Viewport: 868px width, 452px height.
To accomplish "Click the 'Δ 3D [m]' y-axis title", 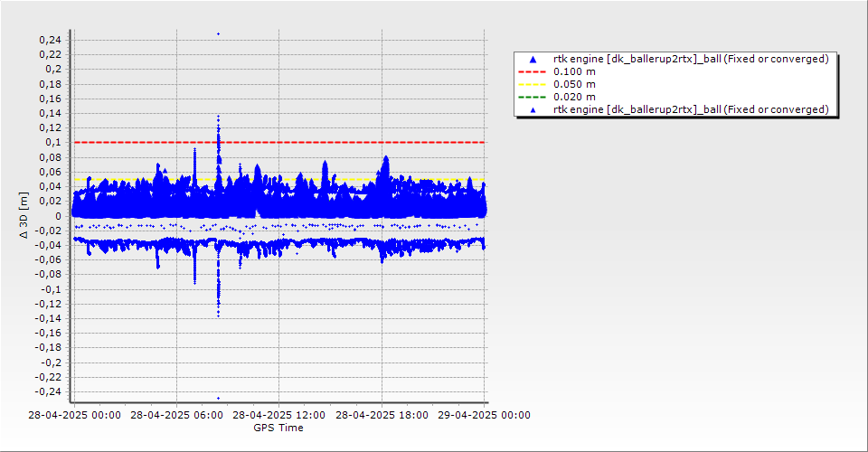I will [24, 215].
